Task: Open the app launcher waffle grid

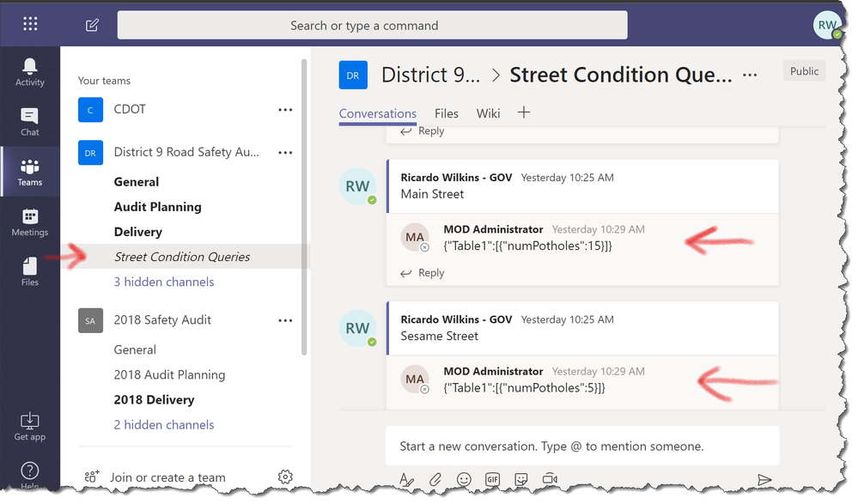Action: point(30,23)
